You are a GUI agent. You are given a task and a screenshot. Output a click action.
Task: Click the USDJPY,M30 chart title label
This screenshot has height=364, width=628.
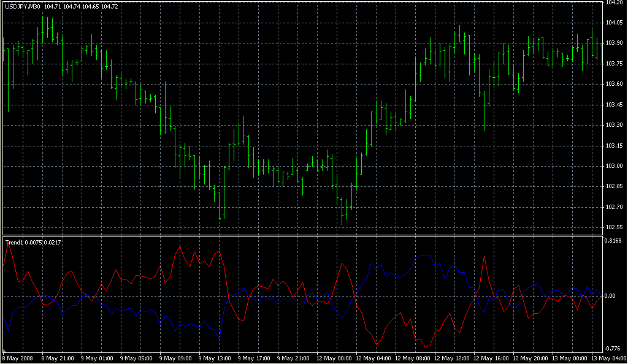(x=23, y=6)
